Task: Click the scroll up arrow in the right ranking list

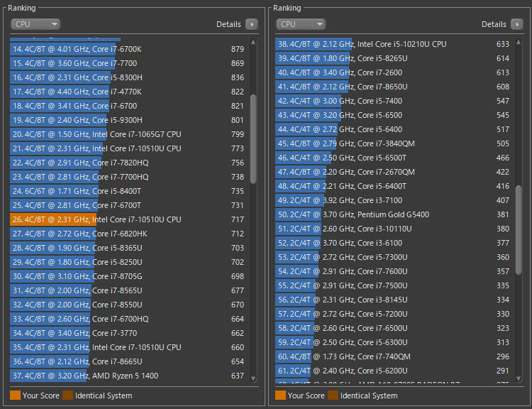Action: click(x=519, y=43)
